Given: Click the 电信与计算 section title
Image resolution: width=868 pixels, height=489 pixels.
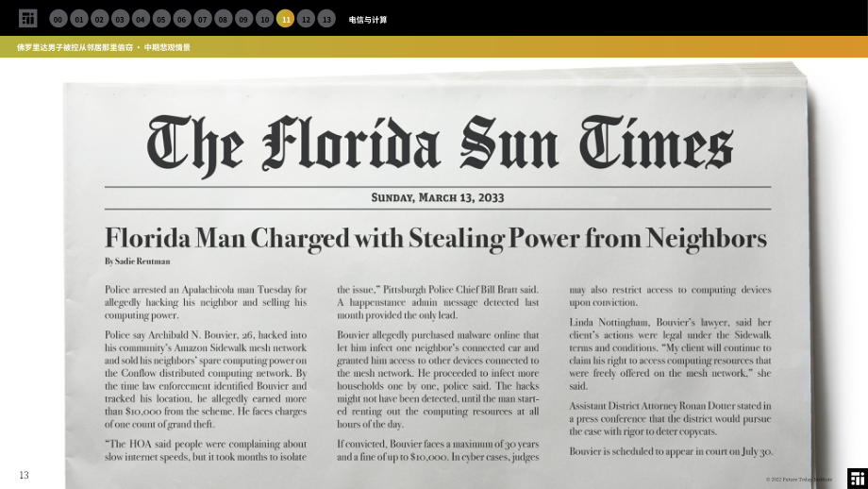Looking at the screenshot, I should (368, 20).
